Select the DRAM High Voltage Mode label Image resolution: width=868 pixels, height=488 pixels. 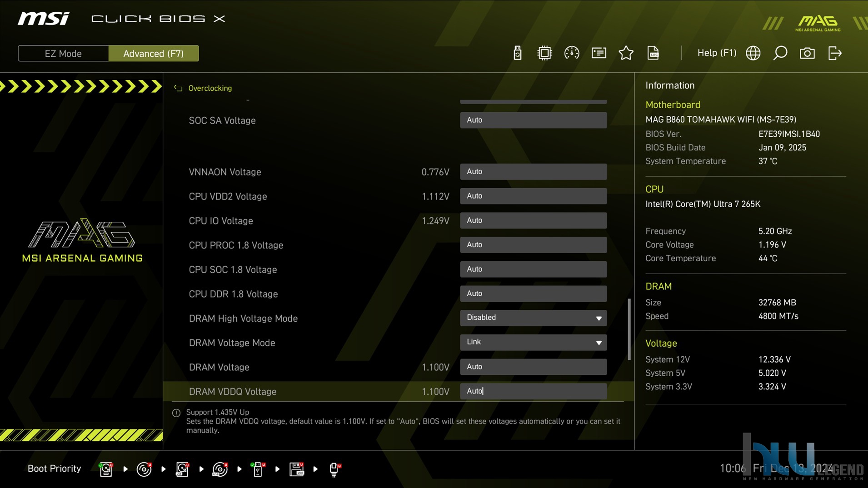point(243,319)
